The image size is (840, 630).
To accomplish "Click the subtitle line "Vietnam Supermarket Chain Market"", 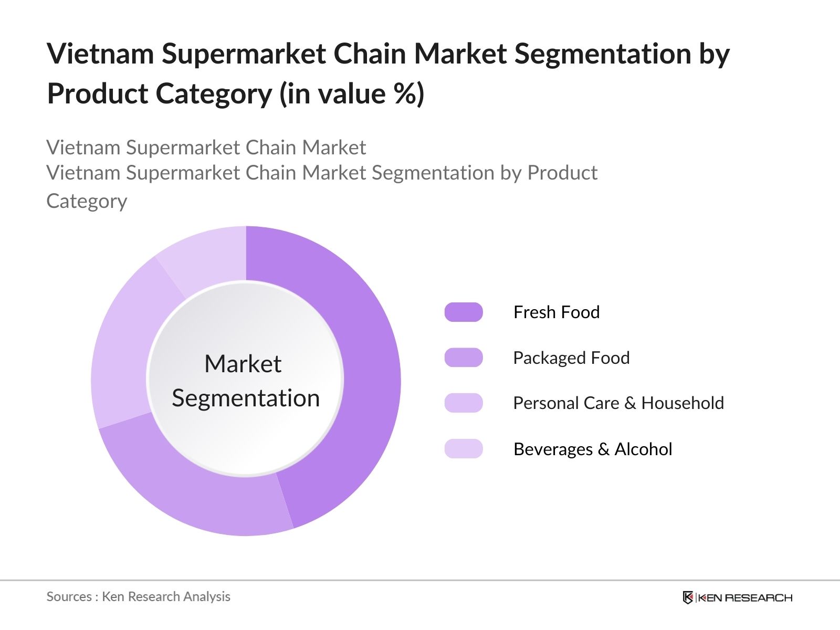I will pos(206,148).
